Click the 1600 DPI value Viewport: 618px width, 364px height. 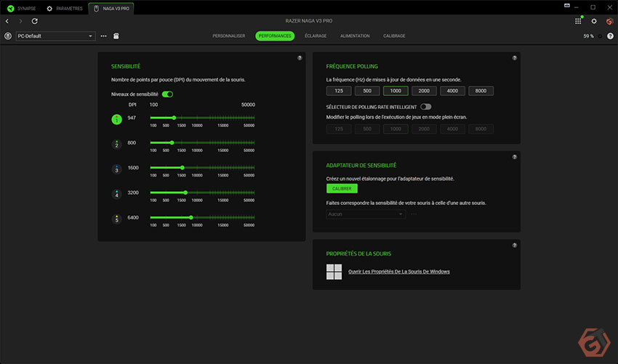click(133, 167)
